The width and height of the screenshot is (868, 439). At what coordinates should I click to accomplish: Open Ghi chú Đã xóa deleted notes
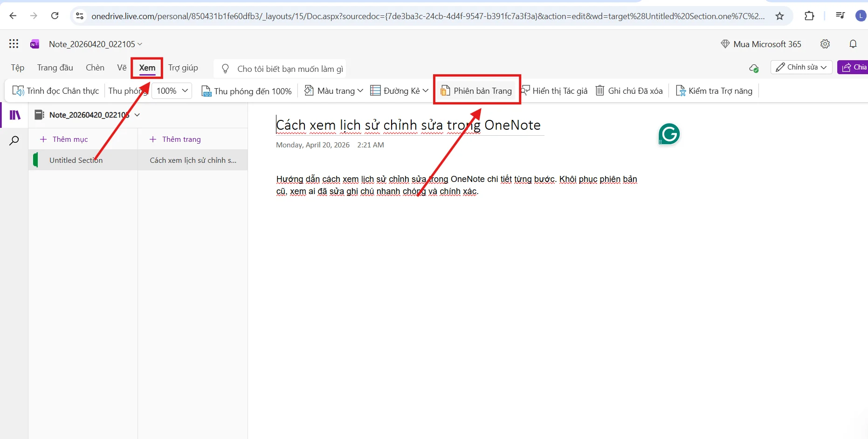(x=629, y=91)
